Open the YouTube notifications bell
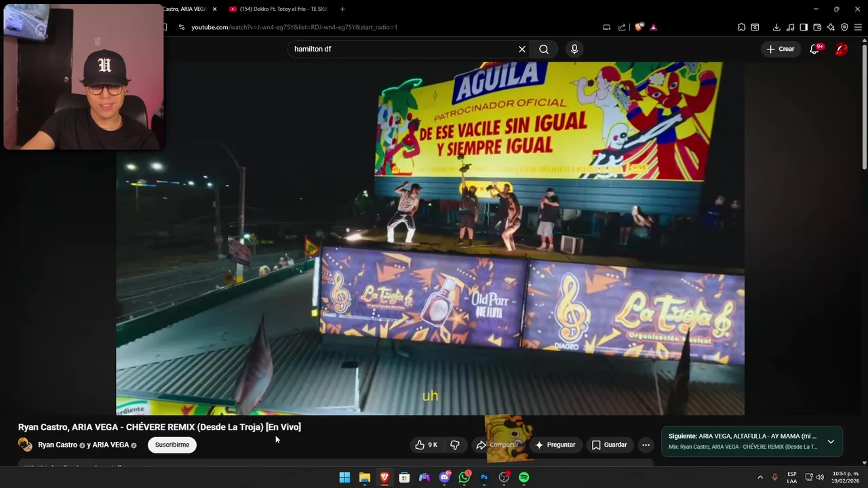Image resolution: width=868 pixels, height=488 pixels. pyautogui.click(x=814, y=49)
